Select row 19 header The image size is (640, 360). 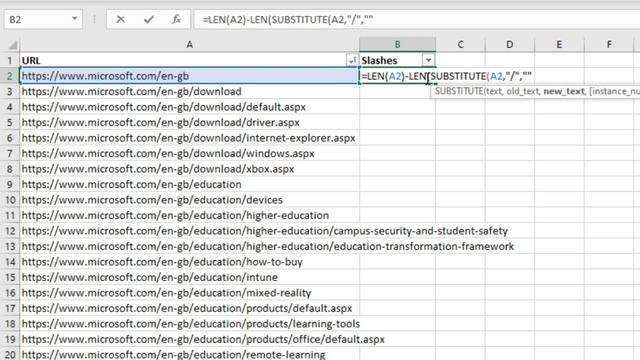9,339
